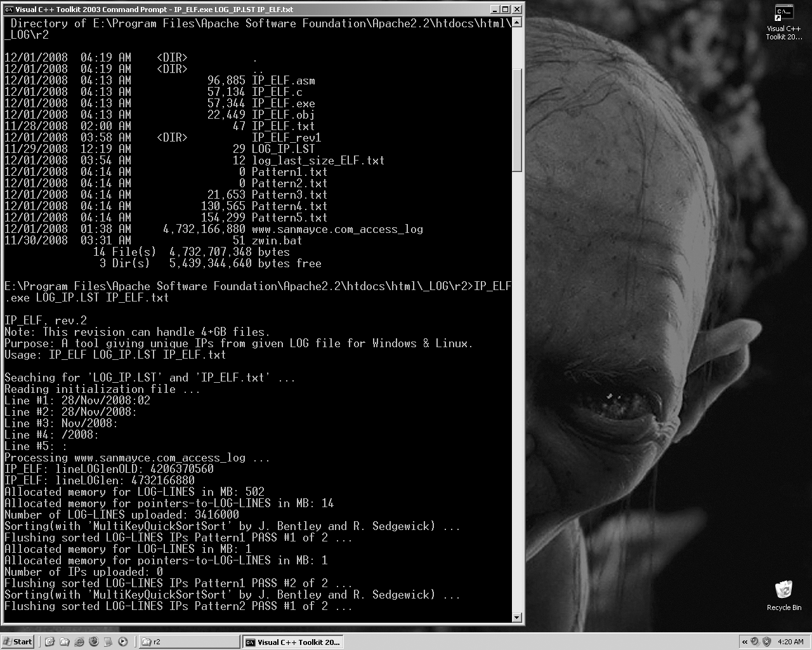Click 'log_last_size_ELF.txt' file name
812x650 pixels.
tap(318, 161)
